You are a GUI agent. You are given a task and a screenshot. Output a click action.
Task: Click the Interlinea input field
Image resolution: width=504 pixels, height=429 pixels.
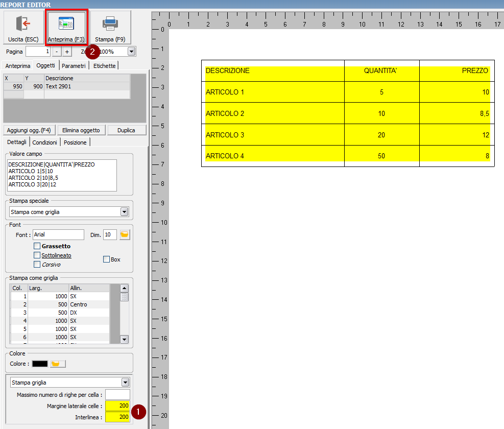(x=117, y=417)
